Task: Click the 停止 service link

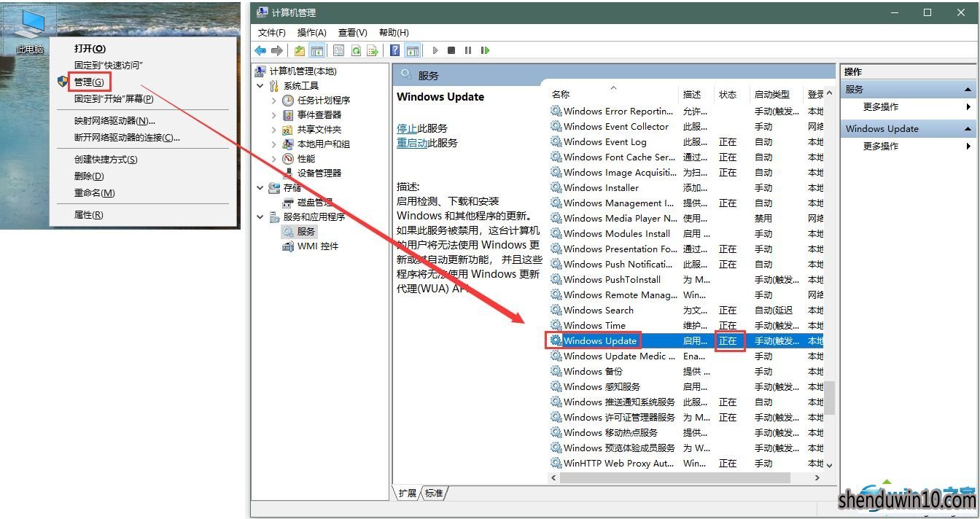Action: [407, 128]
